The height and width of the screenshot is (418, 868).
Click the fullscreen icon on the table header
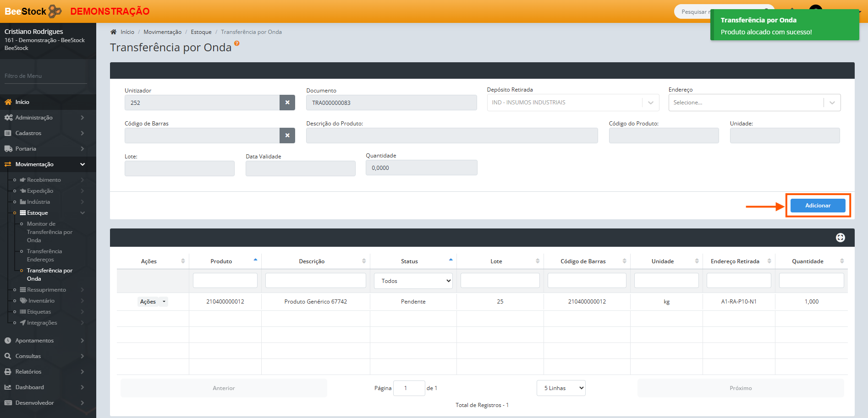point(840,238)
